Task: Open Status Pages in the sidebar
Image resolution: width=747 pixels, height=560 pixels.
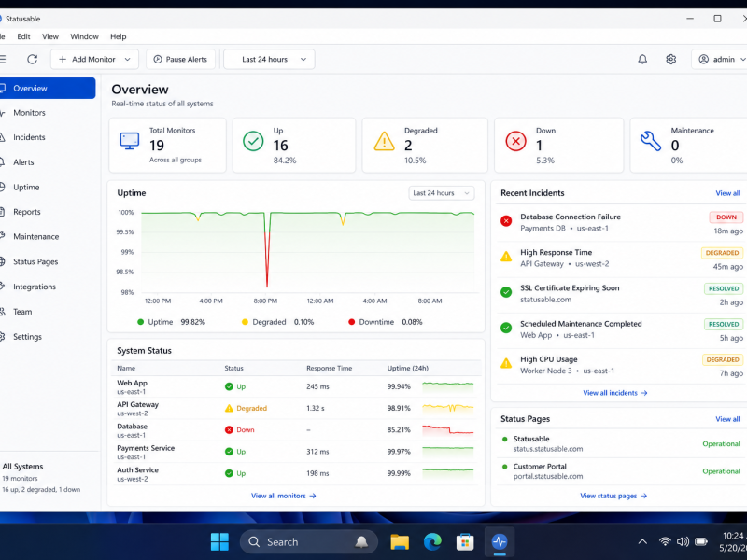Action: pyautogui.click(x=48, y=262)
